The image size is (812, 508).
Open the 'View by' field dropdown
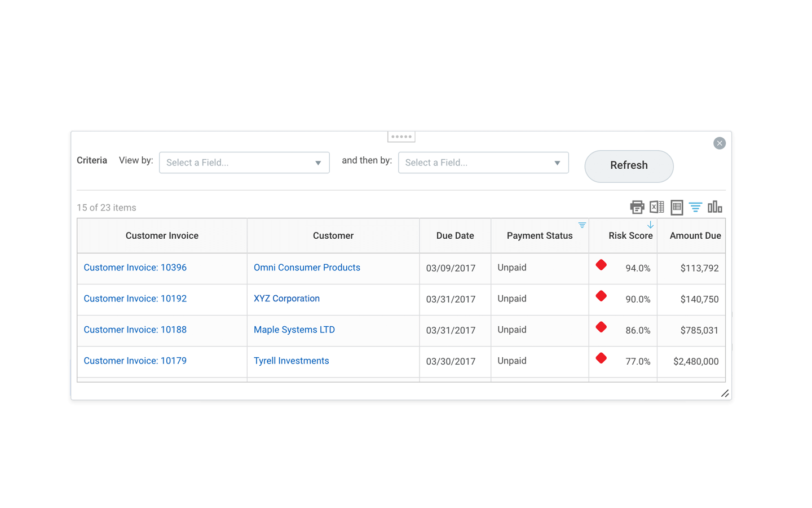[x=244, y=163]
